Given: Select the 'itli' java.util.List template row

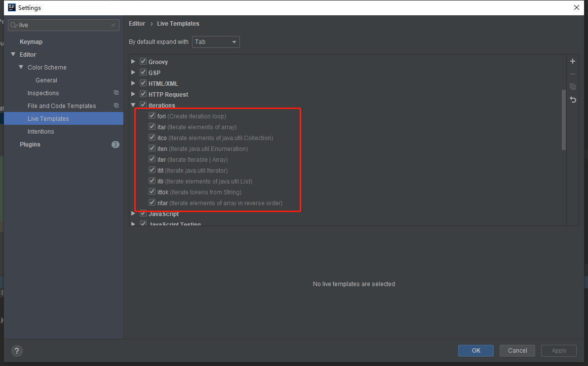Looking at the screenshot, I should pyautogui.click(x=205, y=182).
